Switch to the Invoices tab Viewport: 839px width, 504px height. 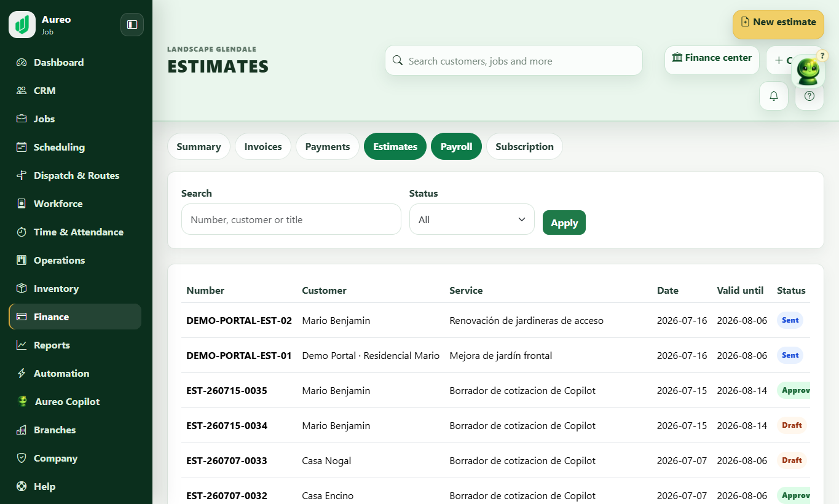[x=263, y=146]
